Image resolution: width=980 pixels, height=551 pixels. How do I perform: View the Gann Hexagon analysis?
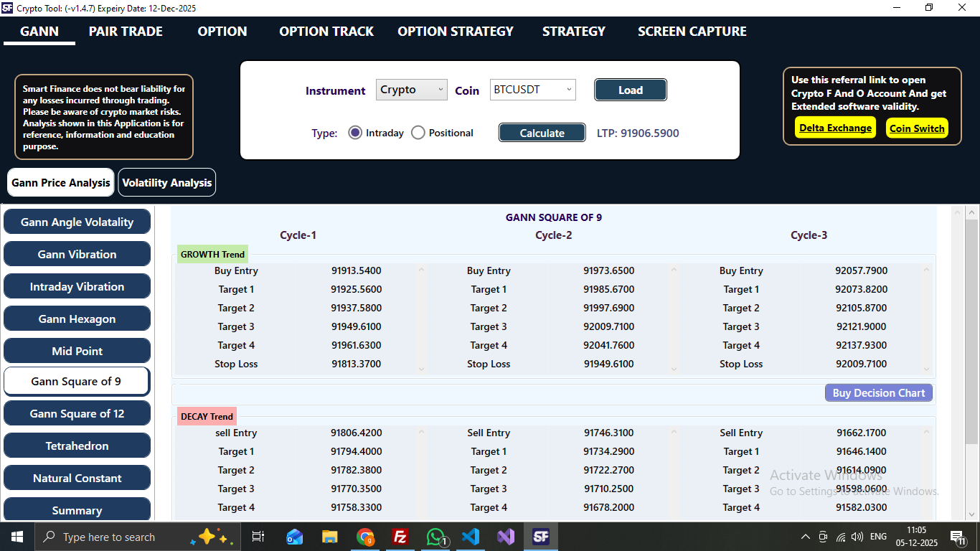(x=77, y=318)
